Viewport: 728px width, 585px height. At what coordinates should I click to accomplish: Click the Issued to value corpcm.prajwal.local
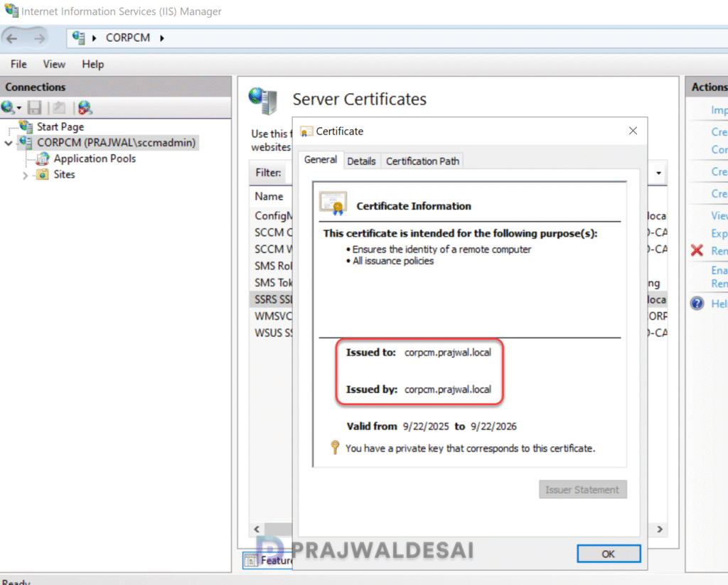coord(448,353)
